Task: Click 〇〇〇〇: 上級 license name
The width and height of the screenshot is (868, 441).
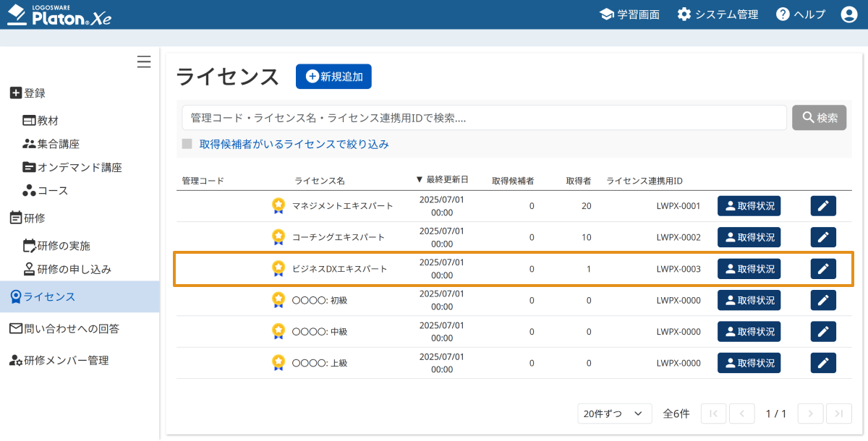Action: [320, 363]
